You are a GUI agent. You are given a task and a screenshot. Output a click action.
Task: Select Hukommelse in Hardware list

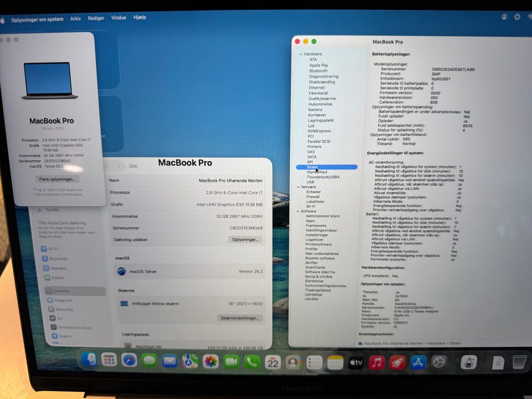coord(320,104)
